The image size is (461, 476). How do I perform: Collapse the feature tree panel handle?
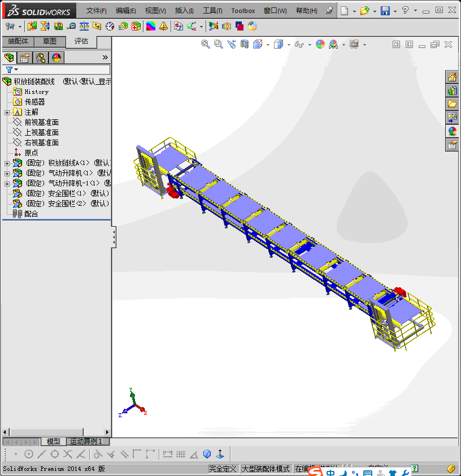click(x=114, y=237)
